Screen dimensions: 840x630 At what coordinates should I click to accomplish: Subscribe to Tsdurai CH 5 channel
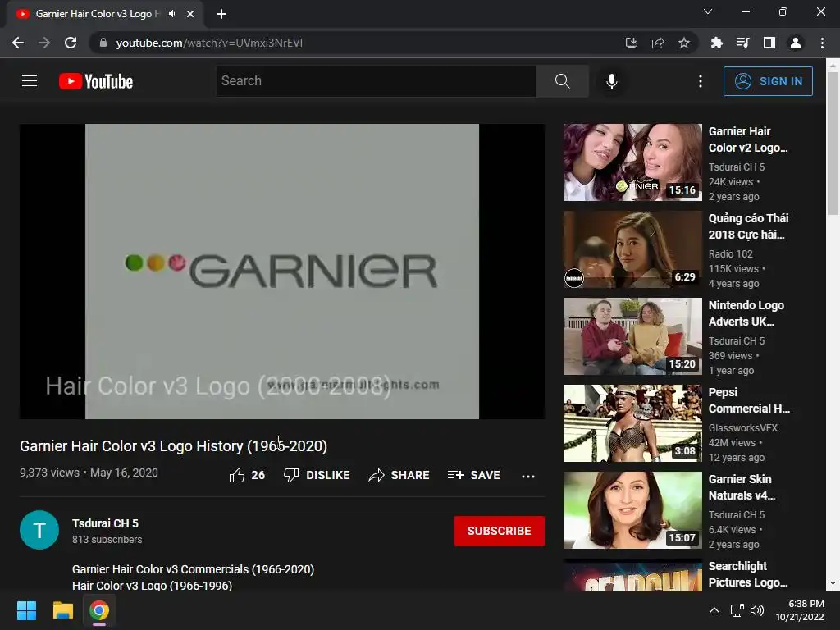coord(500,531)
